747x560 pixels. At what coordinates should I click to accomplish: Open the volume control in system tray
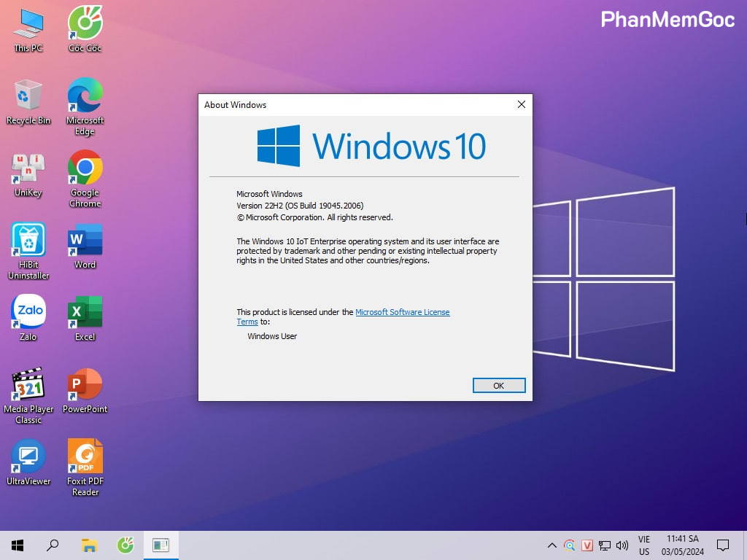(622, 545)
